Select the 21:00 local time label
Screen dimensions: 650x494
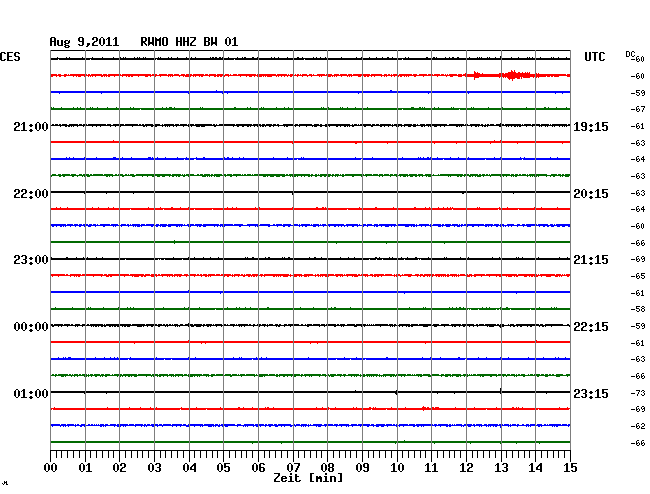(x=31, y=126)
